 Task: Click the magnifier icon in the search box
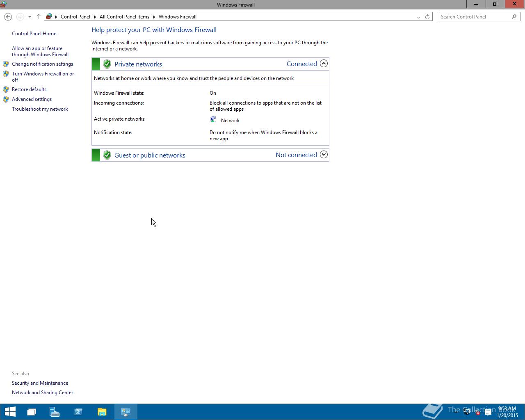pyautogui.click(x=514, y=17)
